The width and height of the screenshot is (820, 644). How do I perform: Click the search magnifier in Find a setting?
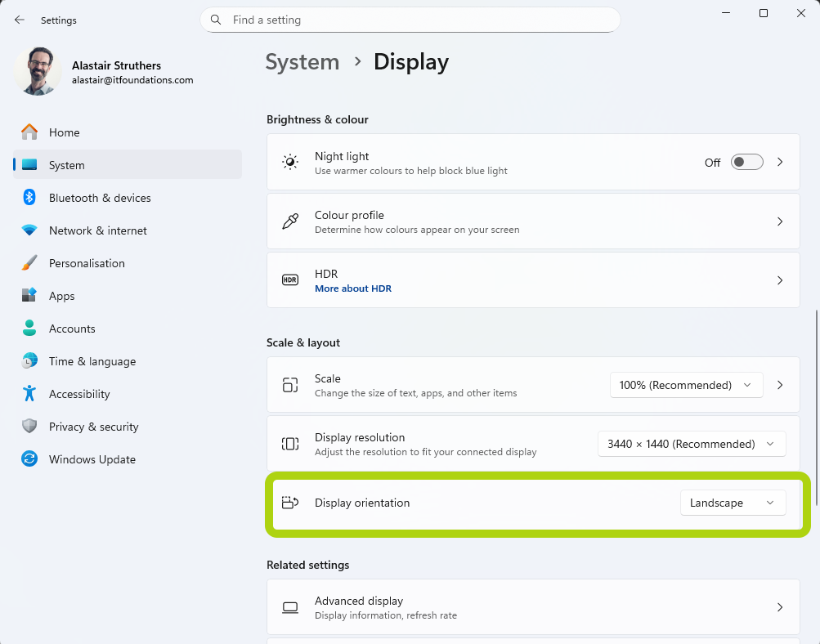pos(216,20)
